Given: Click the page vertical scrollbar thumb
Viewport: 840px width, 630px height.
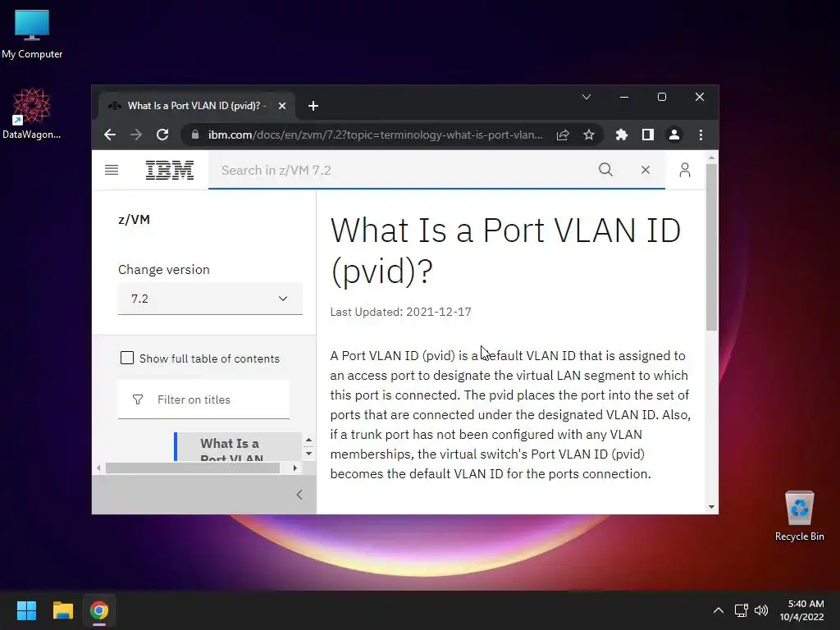Looking at the screenshot, I should [711, 247].
